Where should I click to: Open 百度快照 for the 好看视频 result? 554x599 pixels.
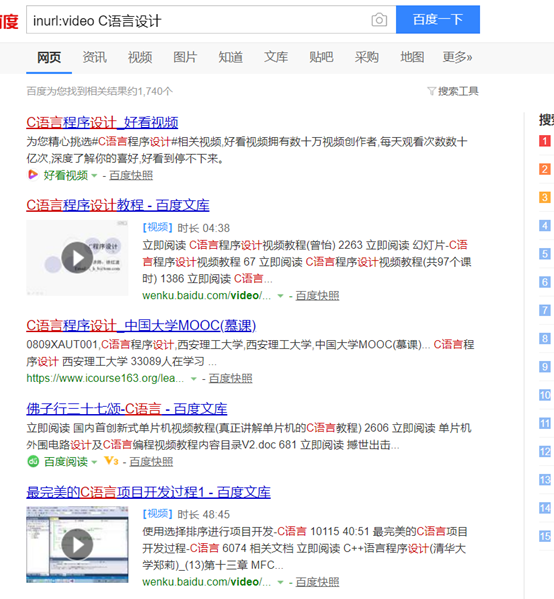tap(131, 175)
